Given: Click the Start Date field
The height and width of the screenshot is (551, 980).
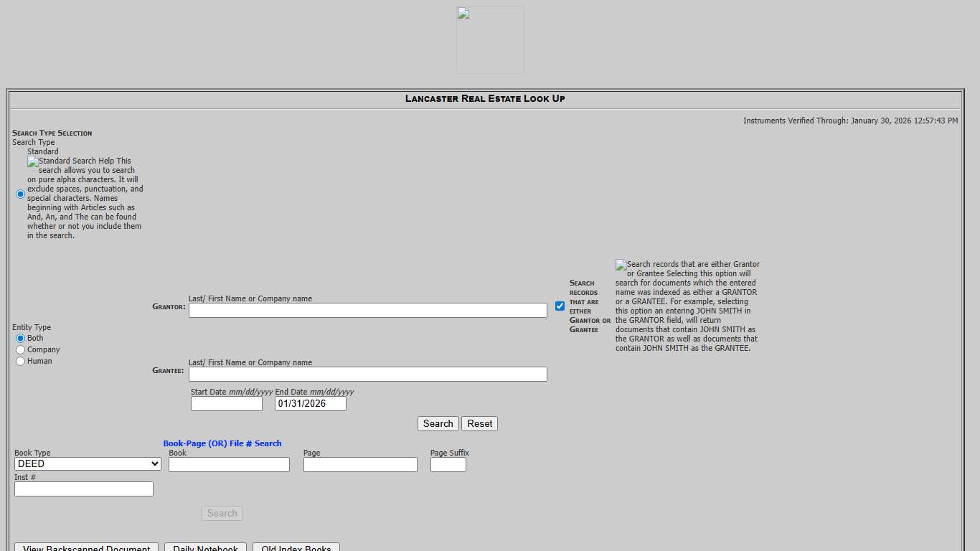Looking at the screenshot, I should (226, 403).
